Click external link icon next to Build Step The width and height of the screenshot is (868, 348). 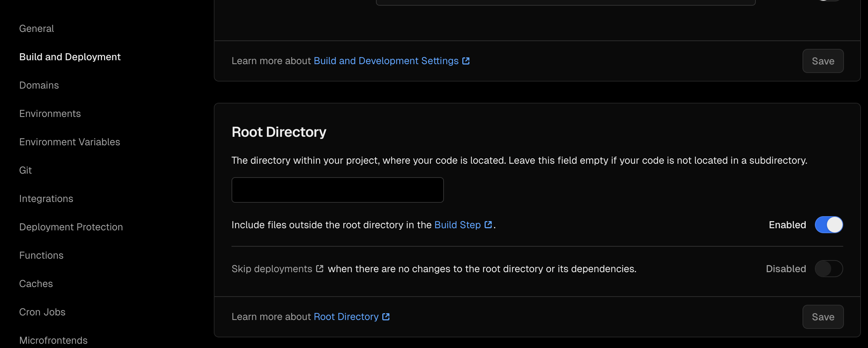pos(488,225)
